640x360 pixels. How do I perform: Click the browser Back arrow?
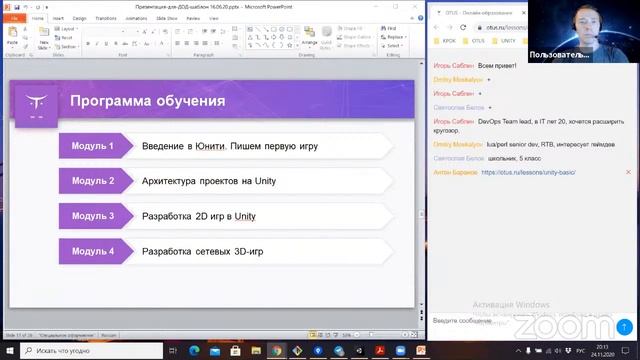436,27
